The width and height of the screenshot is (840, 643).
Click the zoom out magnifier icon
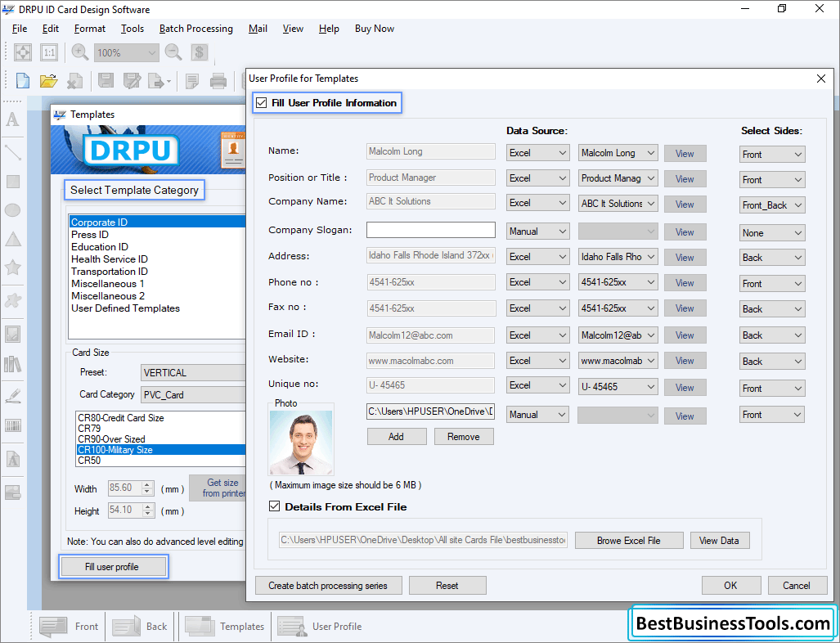(173, 52)
